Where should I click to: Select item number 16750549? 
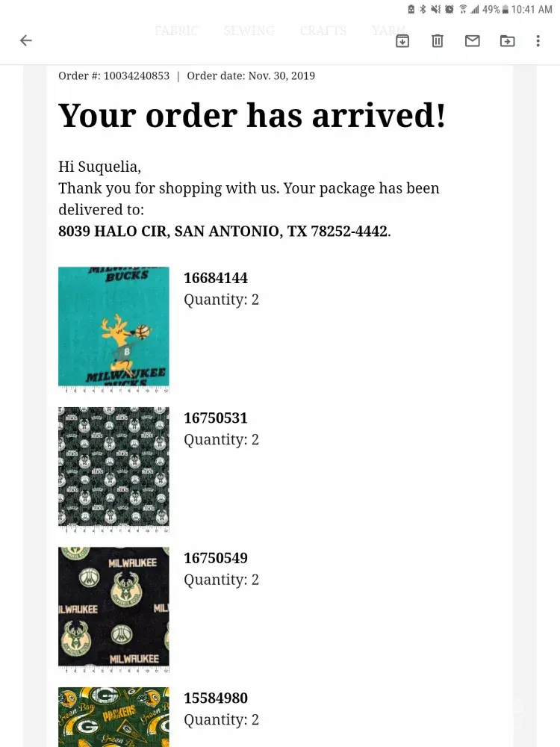tap(216, 558)
